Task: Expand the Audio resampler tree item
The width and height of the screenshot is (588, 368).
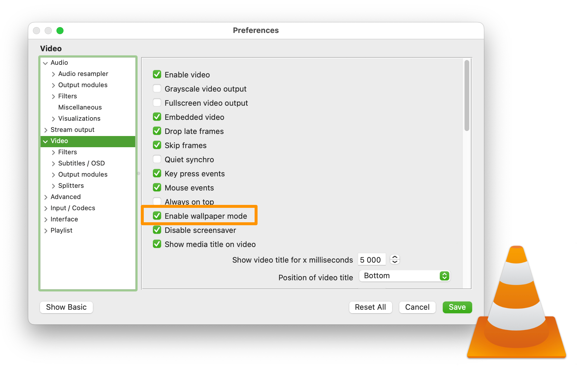Action: (x=54, y=74)
